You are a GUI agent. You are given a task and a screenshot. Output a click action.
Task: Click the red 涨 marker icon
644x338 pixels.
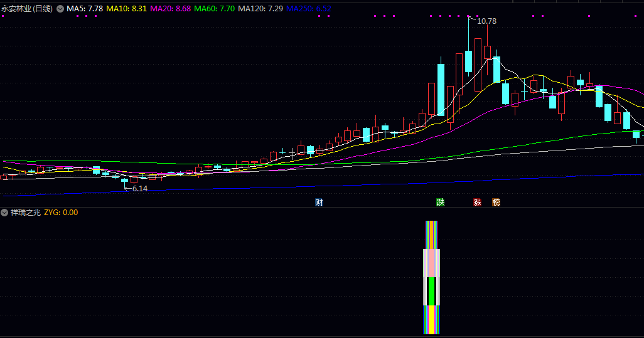tap(477, 203)
